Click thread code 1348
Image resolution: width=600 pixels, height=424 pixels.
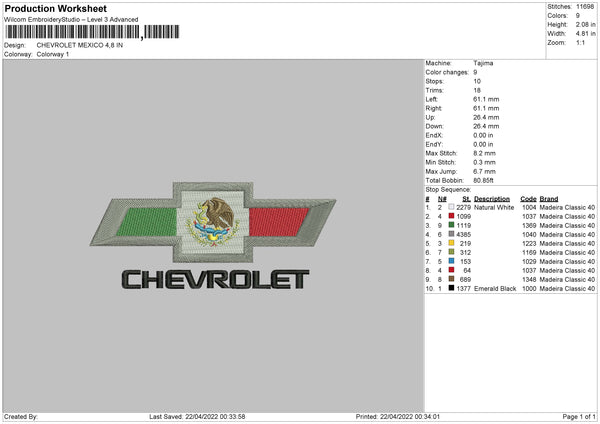pos(529,279)
